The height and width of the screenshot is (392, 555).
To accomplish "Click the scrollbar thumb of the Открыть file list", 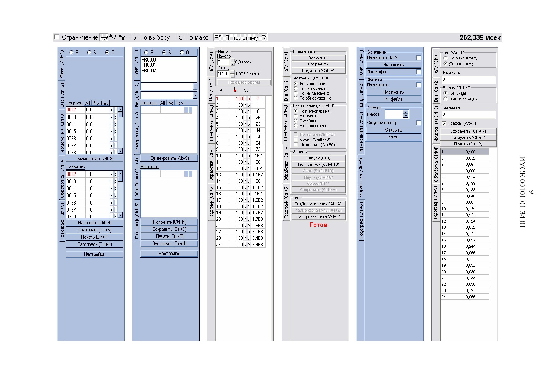I will click(x=120, y=114).
